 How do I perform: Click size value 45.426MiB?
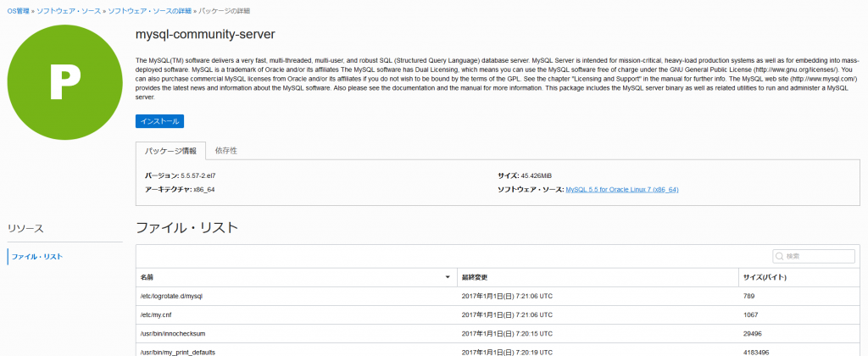coord(537,175)
